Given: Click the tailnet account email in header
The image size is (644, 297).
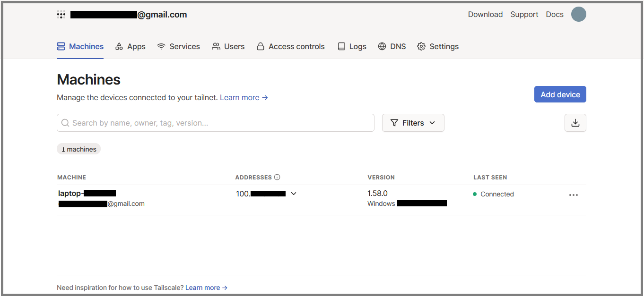Looking at the screenshot, I should point(129,15).
